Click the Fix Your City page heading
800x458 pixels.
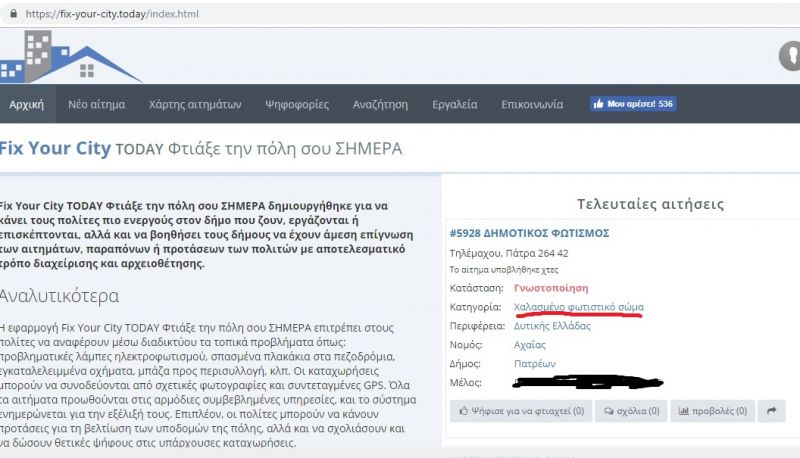pyautogui.click(x=201, y=148)
